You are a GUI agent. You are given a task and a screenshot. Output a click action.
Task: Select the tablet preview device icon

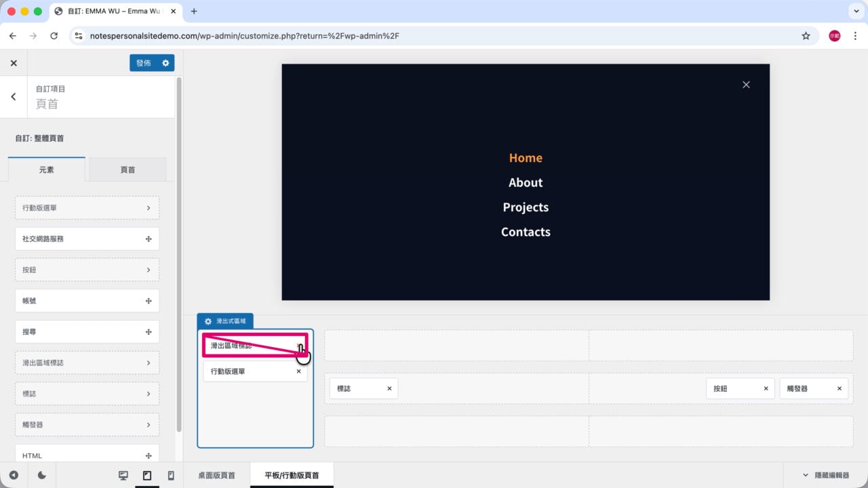click(x=147, y=476)
